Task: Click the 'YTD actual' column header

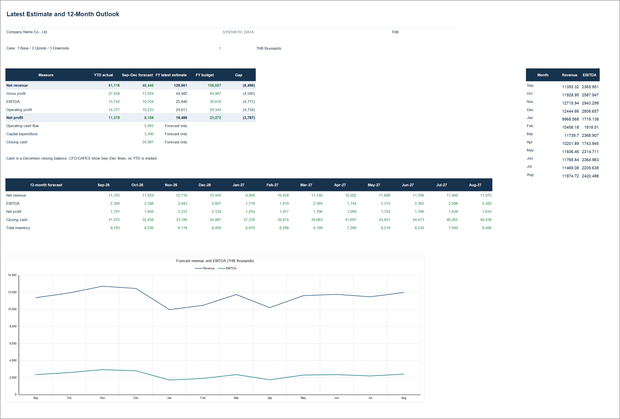Action: pyautogui.click(x=104, y=75)
